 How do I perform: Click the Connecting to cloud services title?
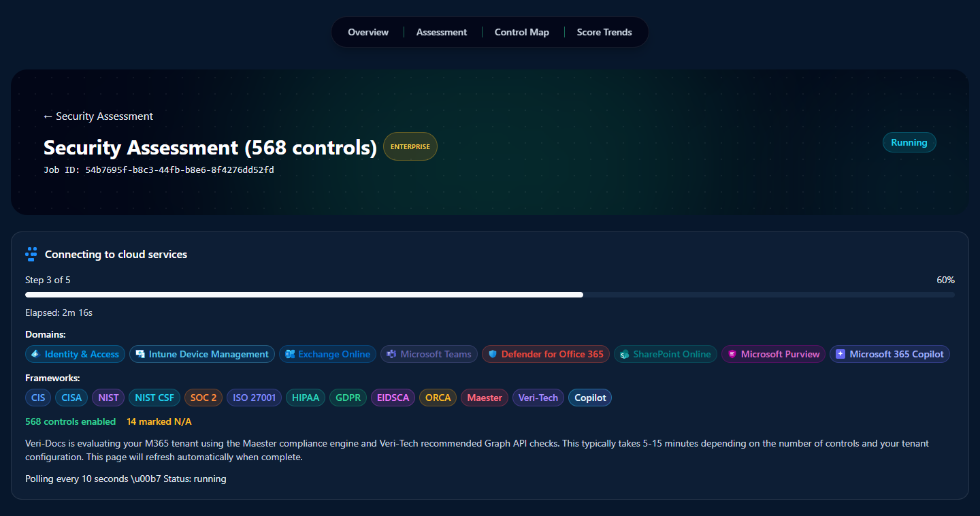click(x=116, y=255)
